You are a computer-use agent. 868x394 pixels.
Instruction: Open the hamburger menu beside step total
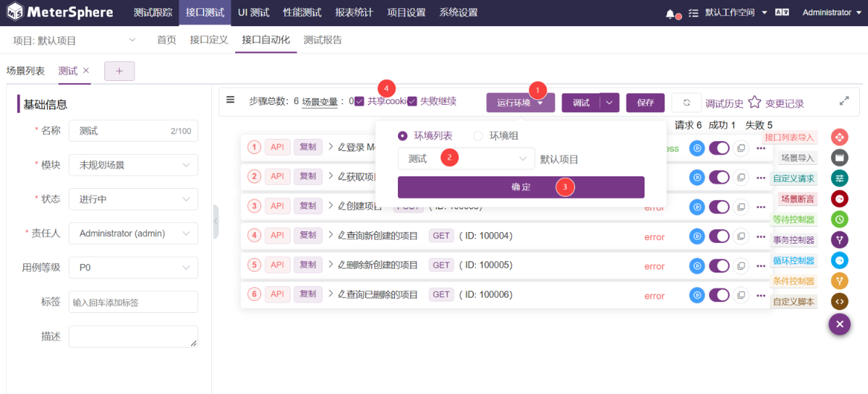click(230, 100)
